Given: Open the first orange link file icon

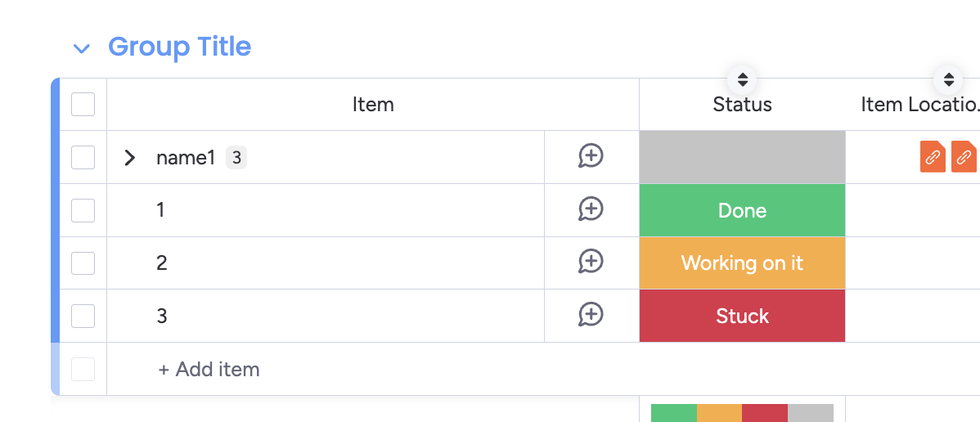Looking at the screenshot, I should [x=933, y=156].
